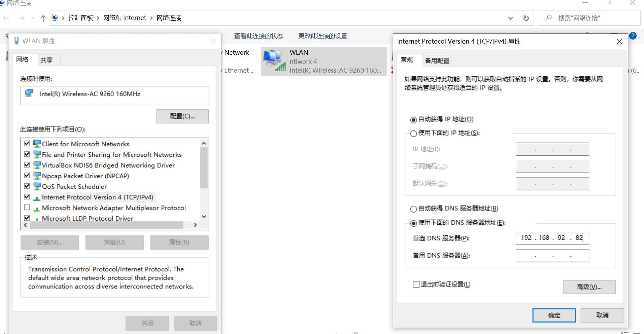Check the 退出时验证设置 checkbox

[x=416, y=284]
